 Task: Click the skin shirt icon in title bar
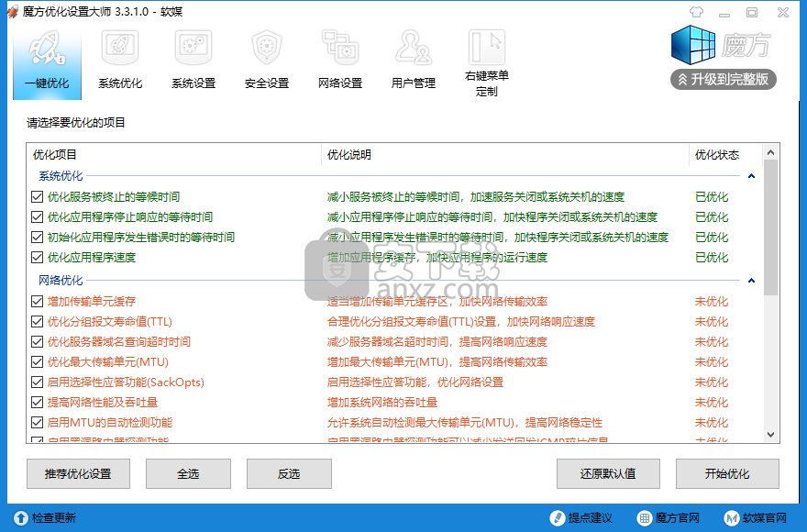pos(696,12)
